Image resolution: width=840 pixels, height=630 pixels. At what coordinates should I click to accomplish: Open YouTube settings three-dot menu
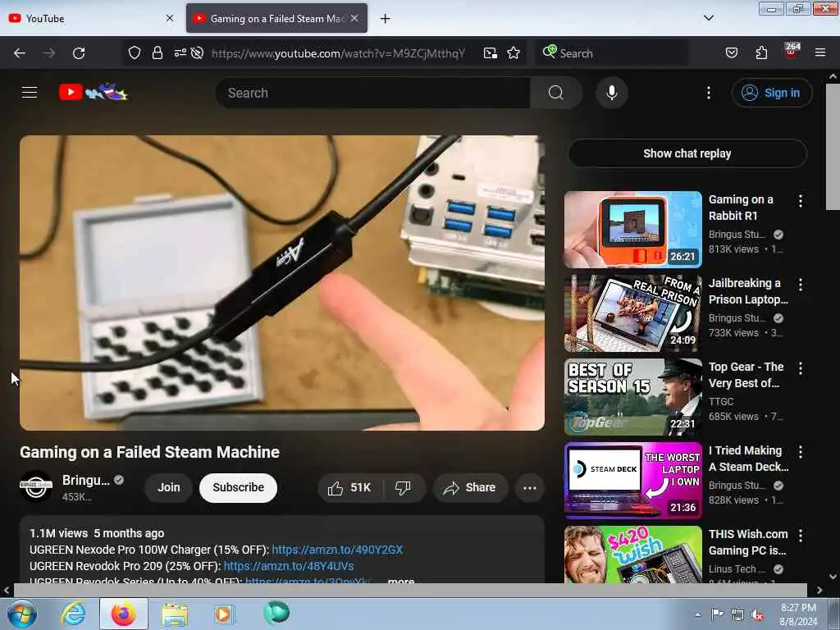pos(708,93)
